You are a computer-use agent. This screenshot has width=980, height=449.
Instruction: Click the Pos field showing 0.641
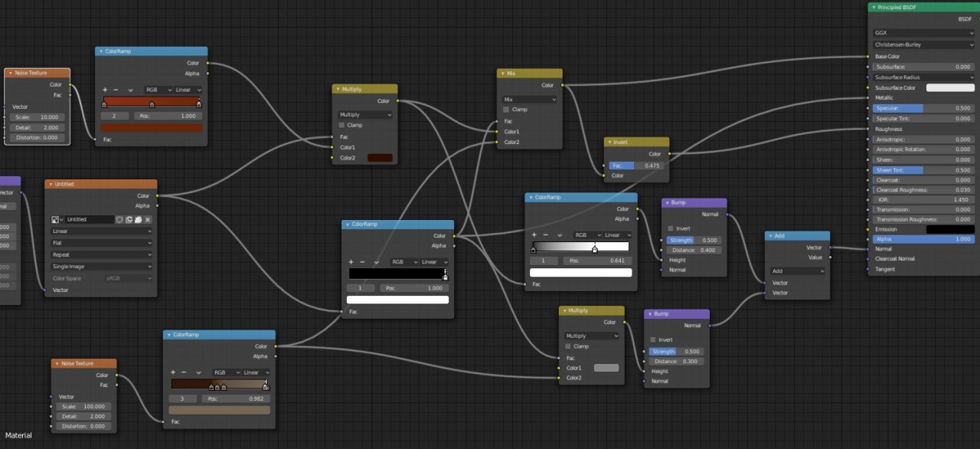[597, 261]
